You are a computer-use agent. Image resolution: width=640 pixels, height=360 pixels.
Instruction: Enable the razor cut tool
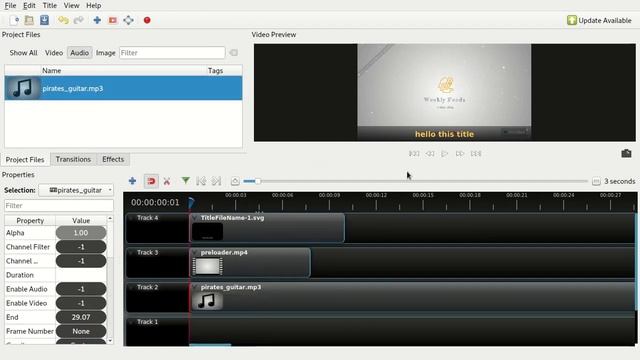pos(167,181)
